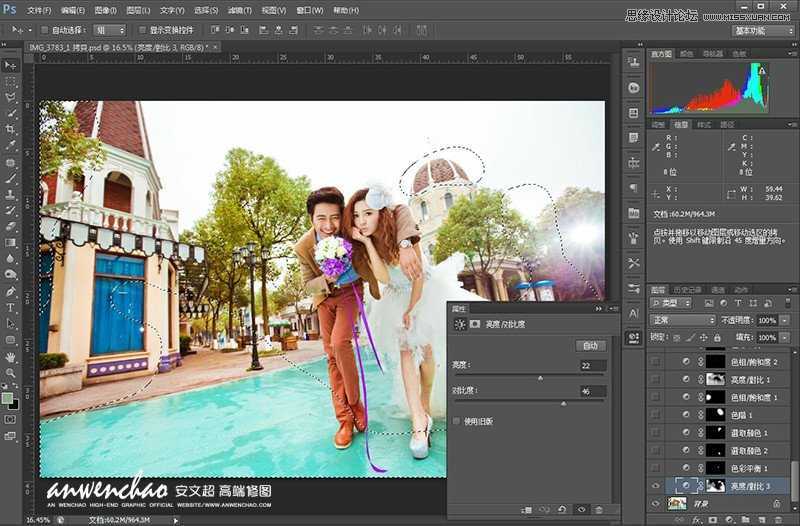This screenshot has width=800, height=526.
Task: Select the Crop tool
Action: pos(11,130)
